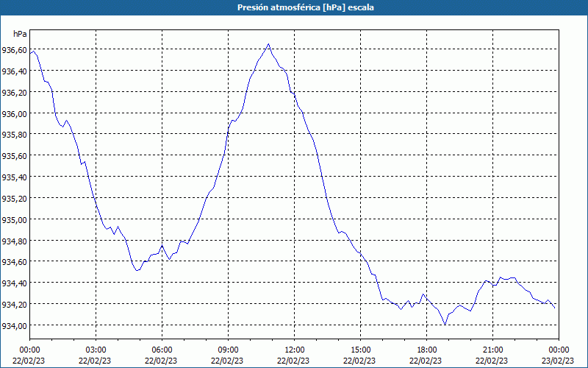
Task: Select the 934,20 axis value
Action: [x=14, y=304]
